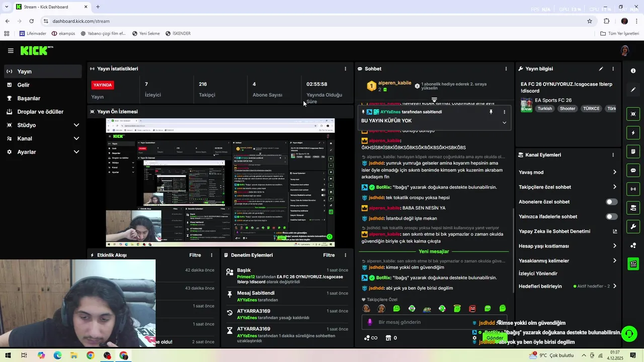Open the Yayın bilgisi three-dot menu
This screenshot has height=362, width=644.
click(613, 69)
